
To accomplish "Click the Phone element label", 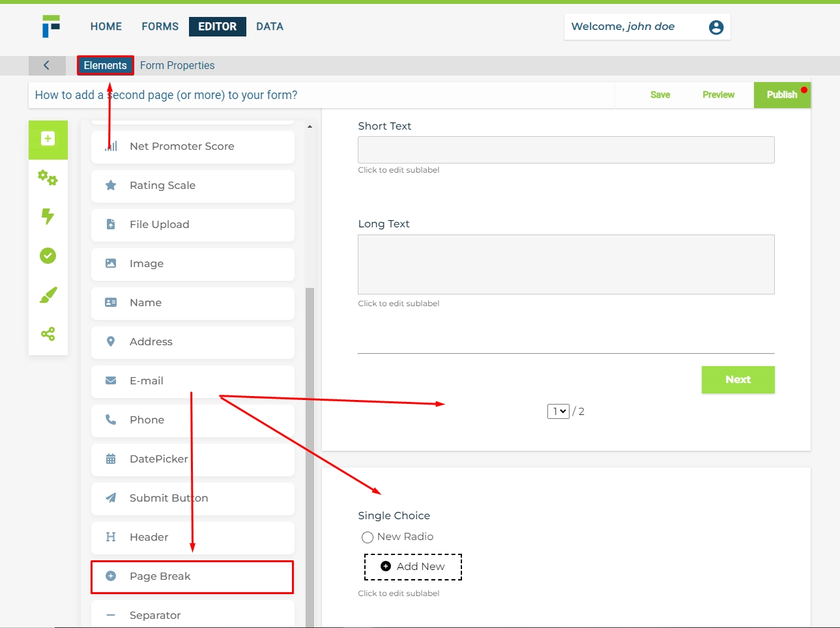I will coord(147,420).
